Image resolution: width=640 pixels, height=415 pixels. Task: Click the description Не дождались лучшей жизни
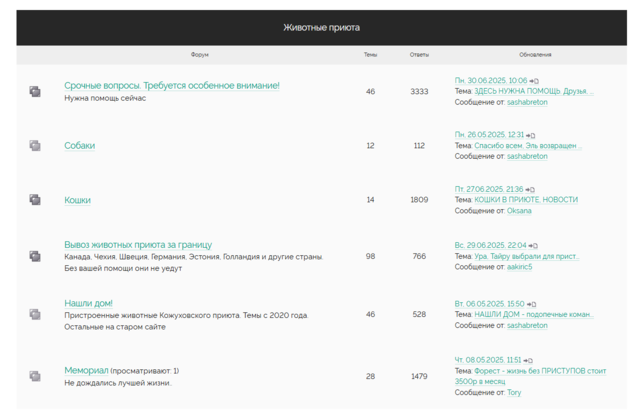[118, 383]
